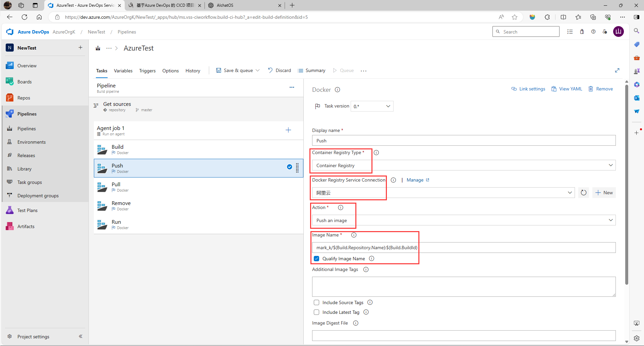
Task: Expand Save & queue dropdown arrow
Action: (x=258, y=70)
